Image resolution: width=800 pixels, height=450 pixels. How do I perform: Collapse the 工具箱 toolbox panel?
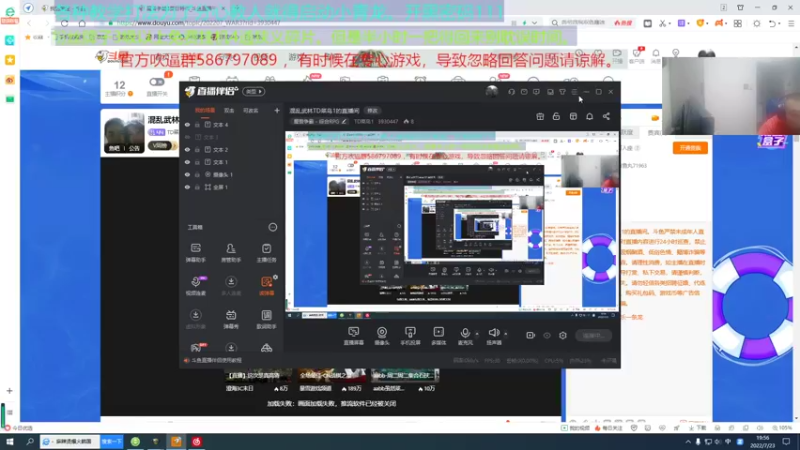273,227
